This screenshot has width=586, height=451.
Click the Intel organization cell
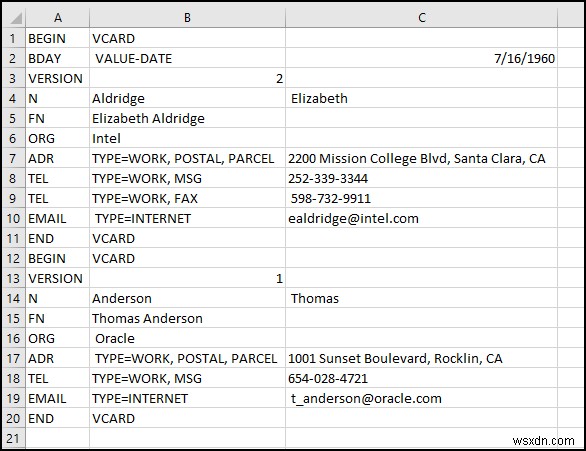coord(187,138)
